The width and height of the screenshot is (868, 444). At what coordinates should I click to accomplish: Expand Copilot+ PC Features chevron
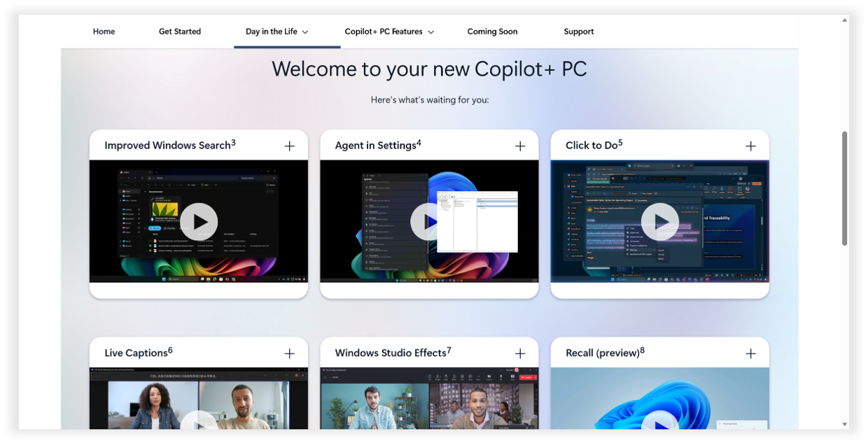431,32
